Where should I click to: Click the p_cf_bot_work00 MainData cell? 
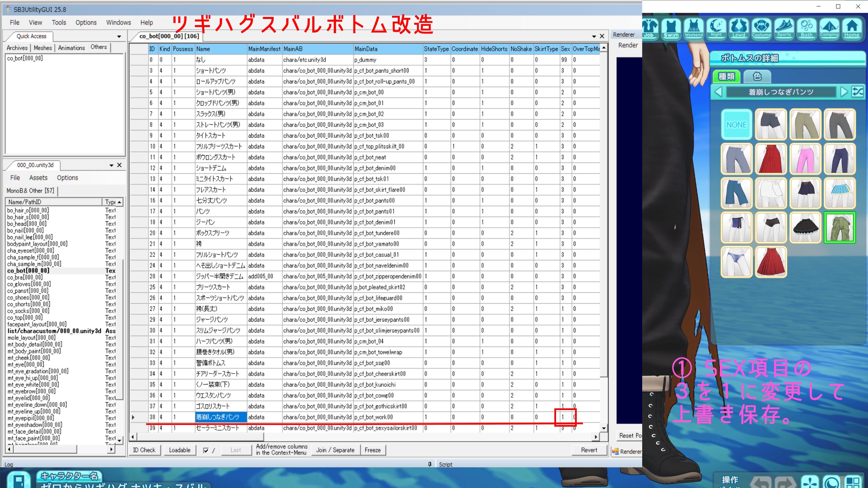(388, 417)
